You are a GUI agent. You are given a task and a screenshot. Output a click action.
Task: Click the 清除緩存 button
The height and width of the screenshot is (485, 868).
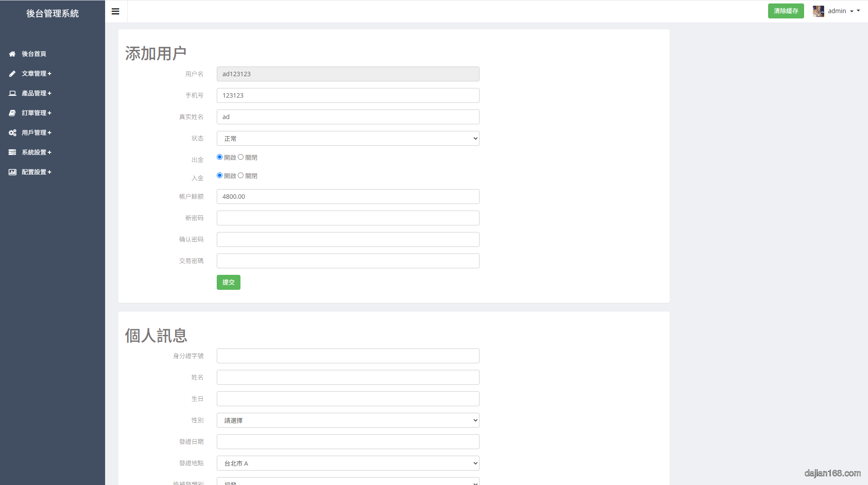tap(786, 11)
